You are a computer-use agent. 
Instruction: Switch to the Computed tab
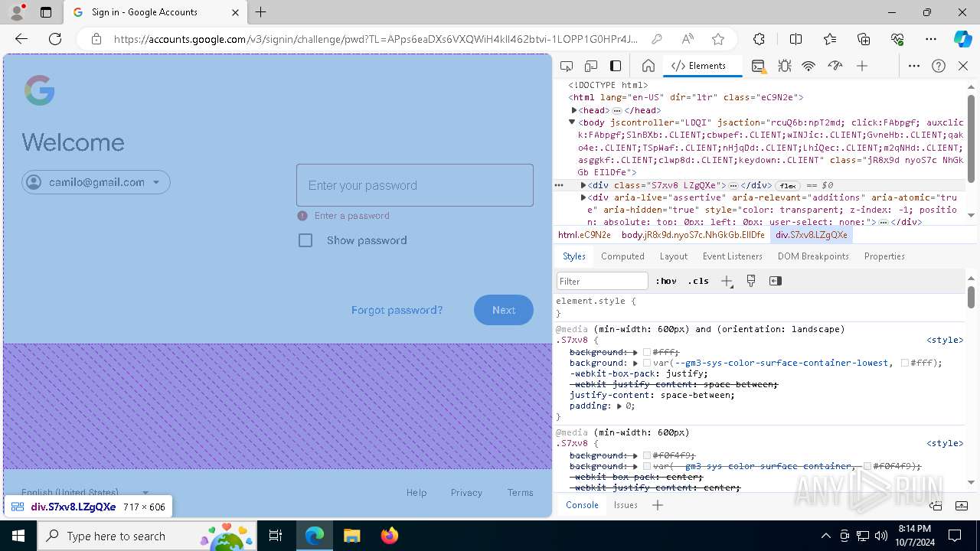(622, 256)
